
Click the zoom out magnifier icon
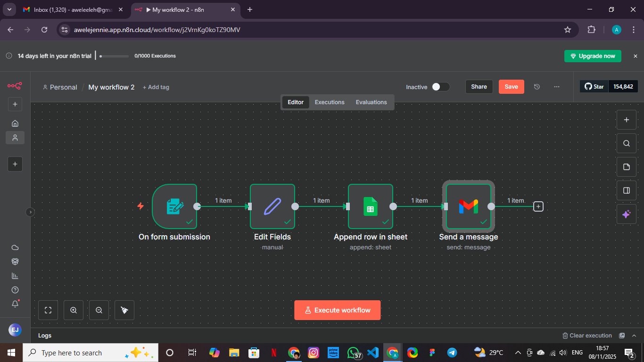(x=99, y=310)
